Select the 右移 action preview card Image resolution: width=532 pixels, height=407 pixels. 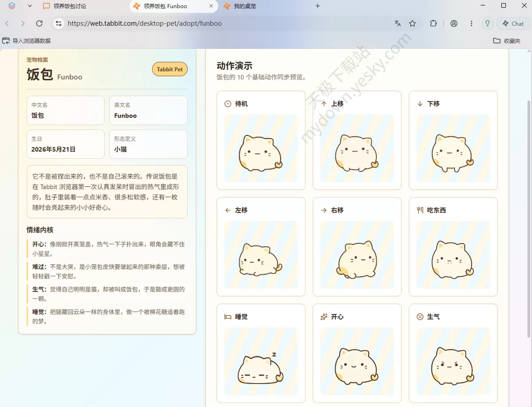[x=357, y=247]
